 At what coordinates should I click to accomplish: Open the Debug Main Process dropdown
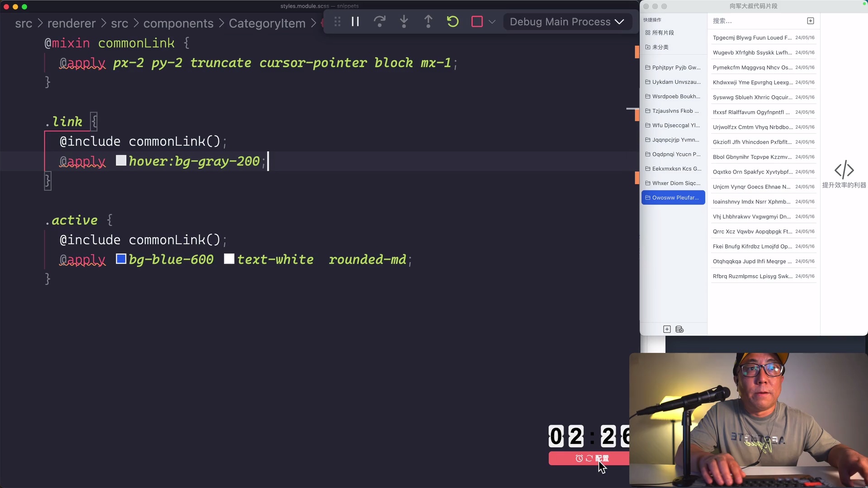pyautogui.click(x=567, y=22)
